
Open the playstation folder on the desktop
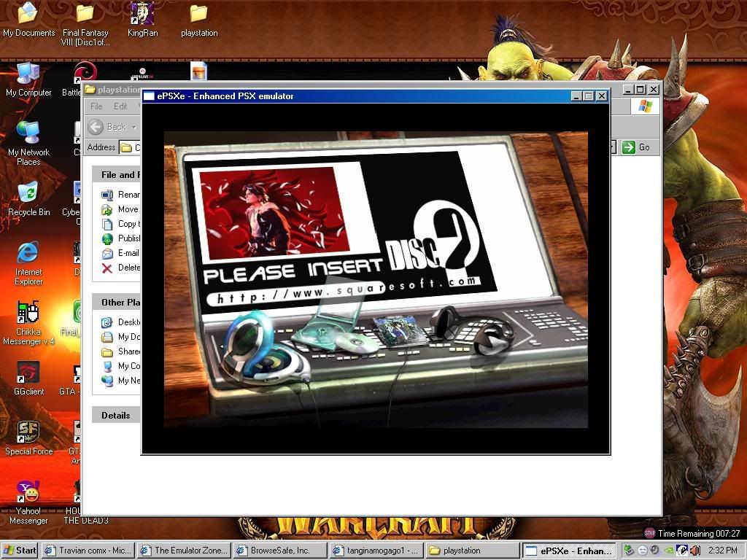pos(198,13)
